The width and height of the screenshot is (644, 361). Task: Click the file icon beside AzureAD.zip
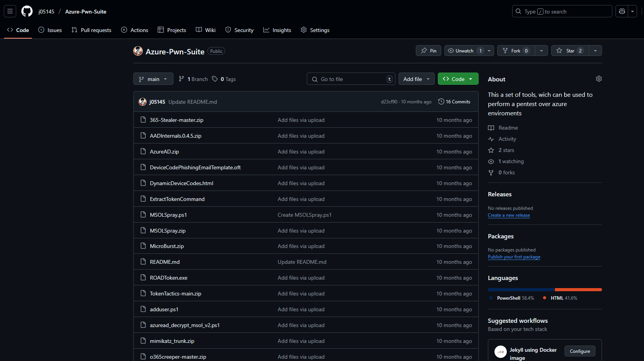coord(143,151)
